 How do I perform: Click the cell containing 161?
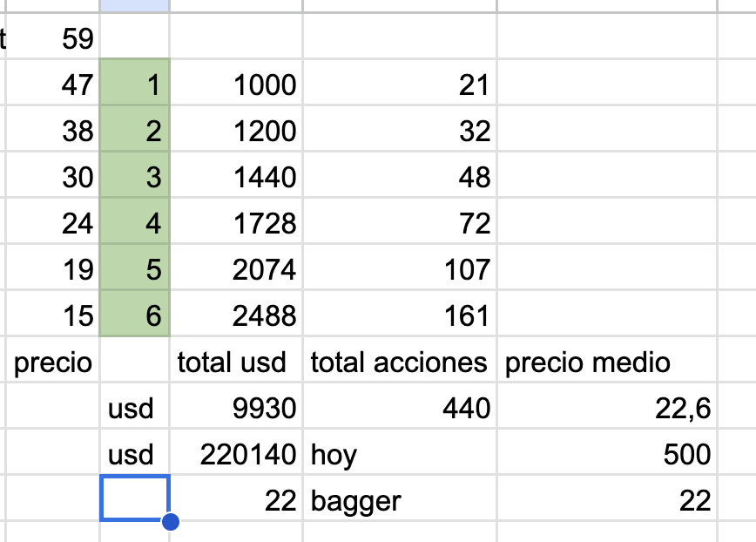pyautogui.click(x=399, y=315)
